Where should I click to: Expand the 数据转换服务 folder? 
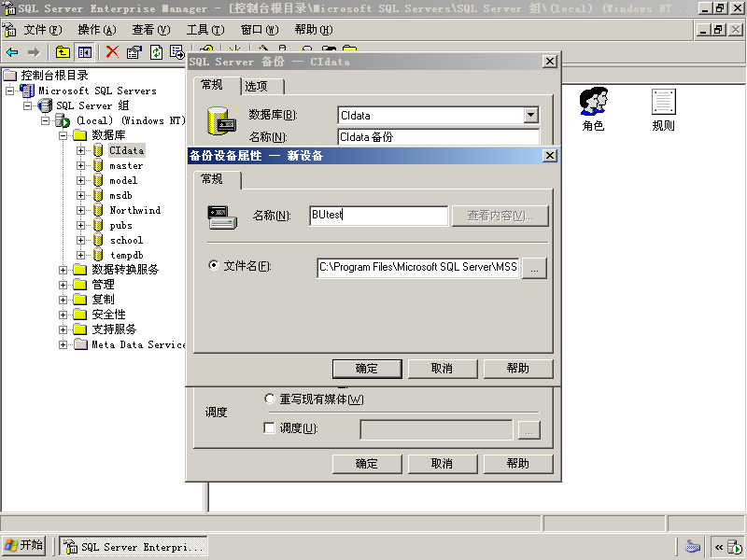[x=63, y=270]
